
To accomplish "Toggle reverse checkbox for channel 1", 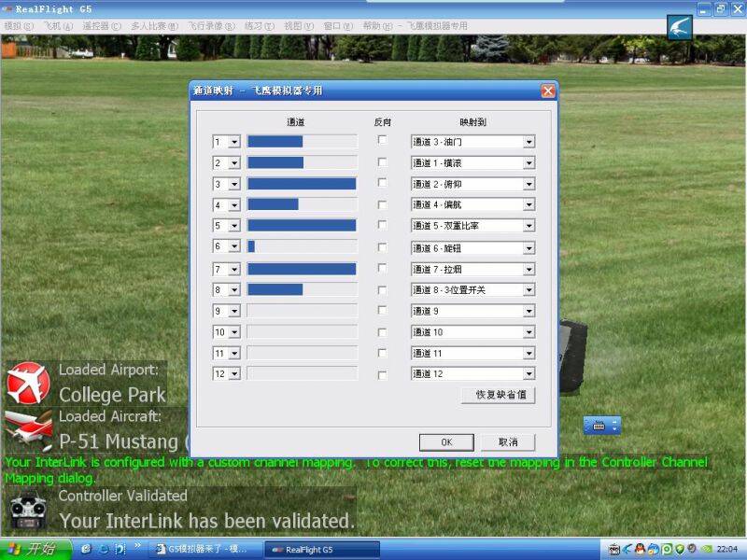I will click(382, 140).
